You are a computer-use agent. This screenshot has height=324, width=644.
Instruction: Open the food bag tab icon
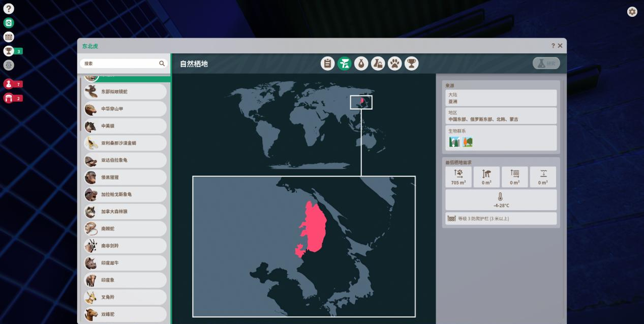click(x=361, y=64)
